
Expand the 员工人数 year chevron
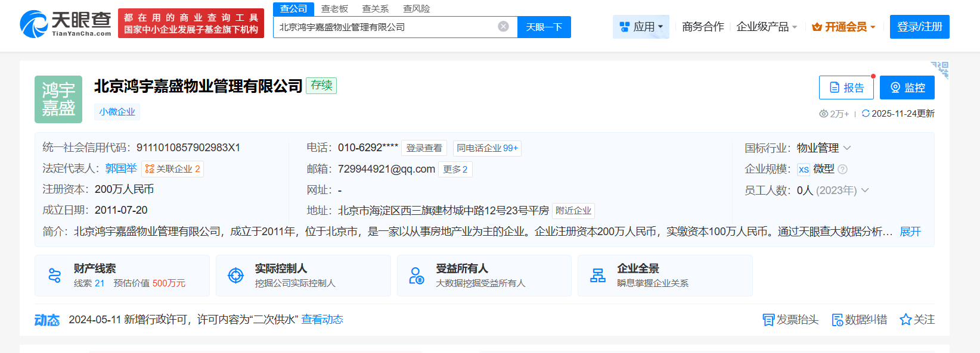pyautogui.click(x=865, y=190)
